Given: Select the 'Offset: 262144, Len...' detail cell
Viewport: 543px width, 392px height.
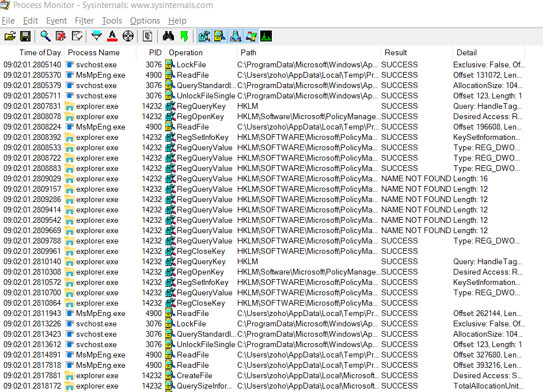Looking at the screenshot, I should (488, 313).
